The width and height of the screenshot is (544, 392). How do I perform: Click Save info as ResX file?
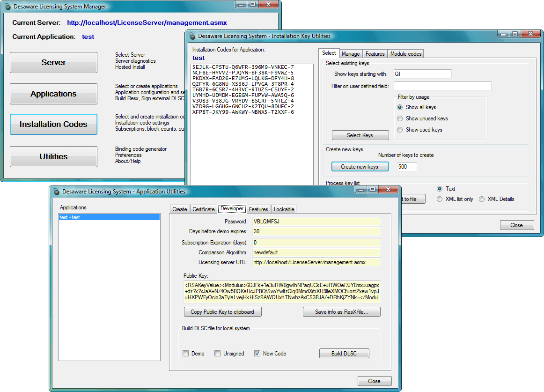[341, 312]
